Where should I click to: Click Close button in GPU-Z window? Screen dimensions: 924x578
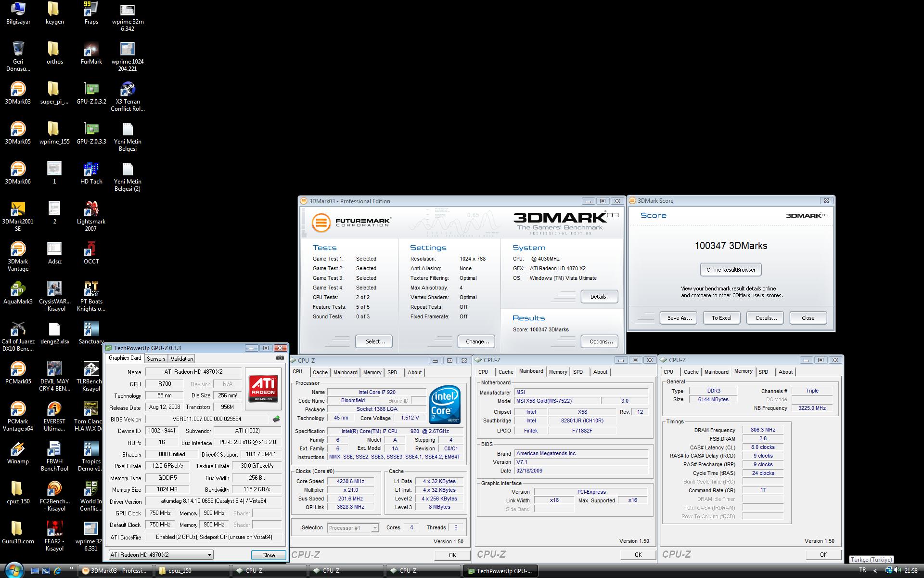pos(269,555)
